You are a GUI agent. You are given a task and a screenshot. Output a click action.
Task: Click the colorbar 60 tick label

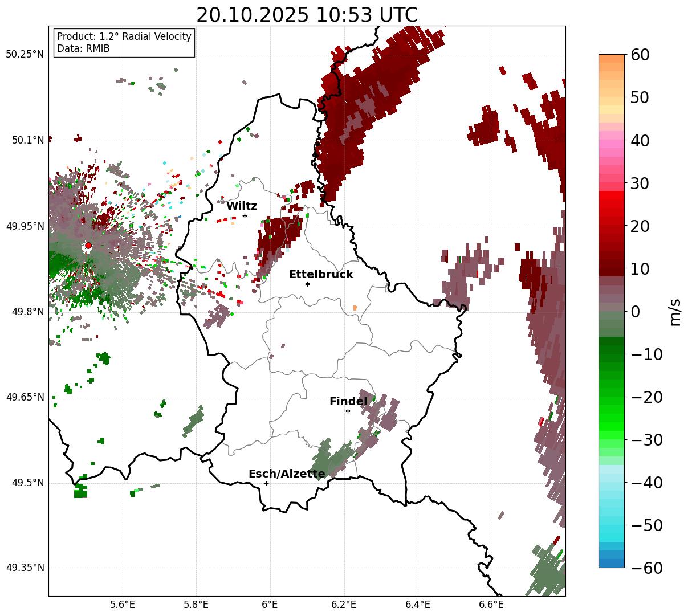click(x=639, y=55)
